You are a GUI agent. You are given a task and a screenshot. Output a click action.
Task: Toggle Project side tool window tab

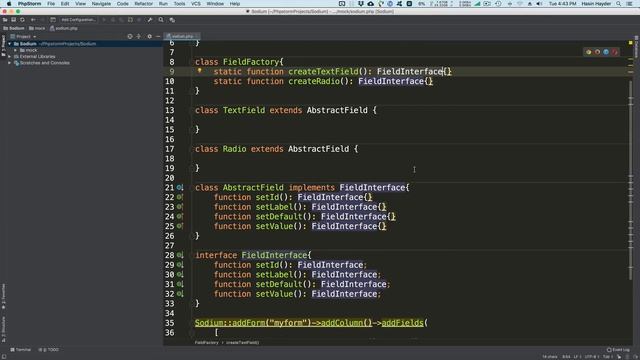[x=4, y=46]
